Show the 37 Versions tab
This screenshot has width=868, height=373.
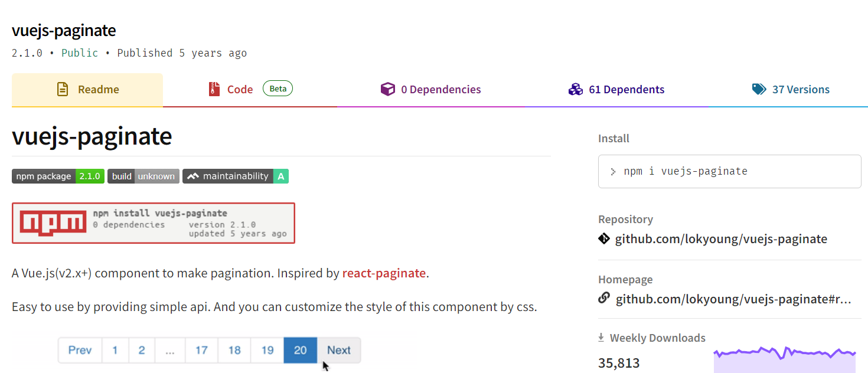click(x=791, y=90)
